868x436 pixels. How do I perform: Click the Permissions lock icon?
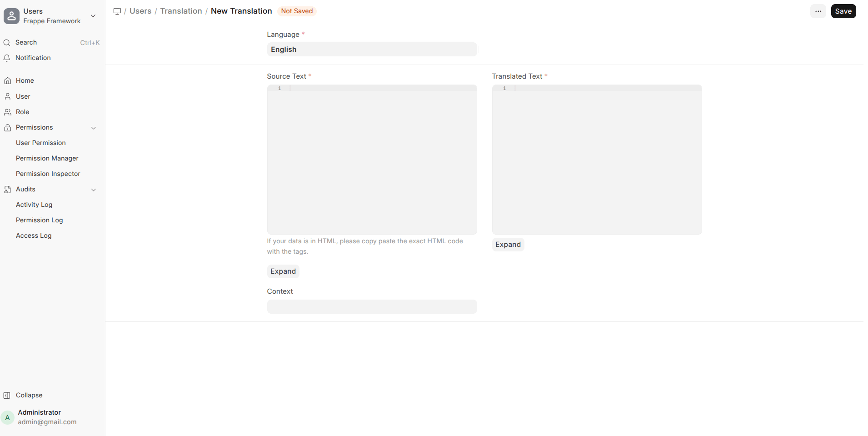pyautogui.click(x=8, y=128)
